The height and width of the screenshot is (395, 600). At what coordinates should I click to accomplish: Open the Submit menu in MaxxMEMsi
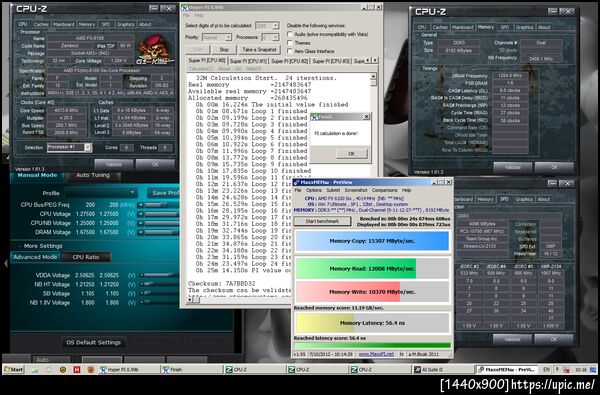333,190
